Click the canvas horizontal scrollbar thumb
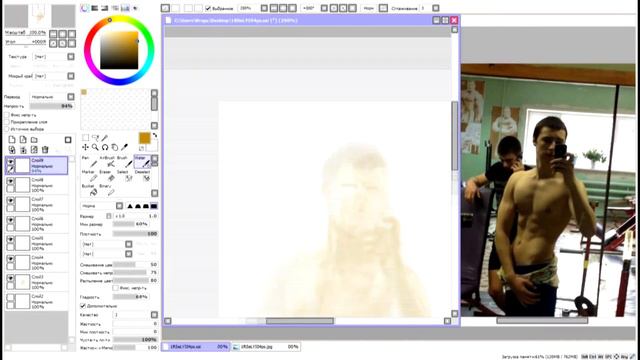 point(300,321)
